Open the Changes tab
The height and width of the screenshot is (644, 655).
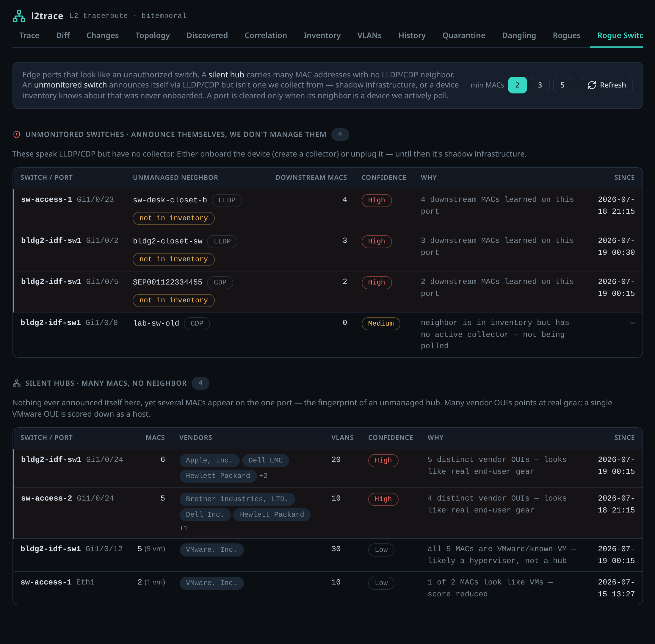(x=102, y=35)
